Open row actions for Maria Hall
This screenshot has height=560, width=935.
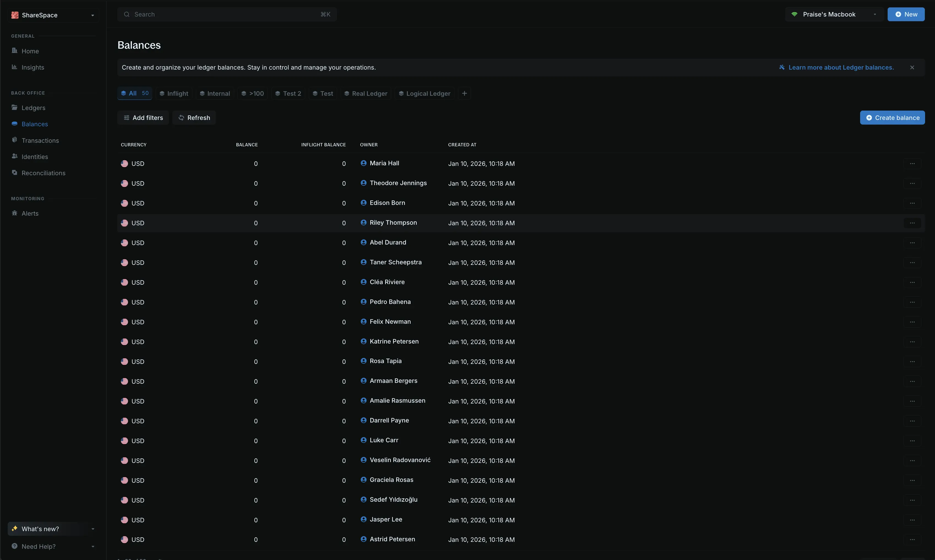[x=912, y=164]
